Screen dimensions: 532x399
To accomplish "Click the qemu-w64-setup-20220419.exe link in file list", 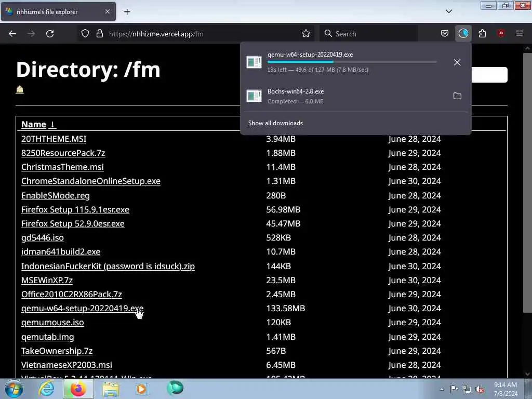I will coord(83,309).
